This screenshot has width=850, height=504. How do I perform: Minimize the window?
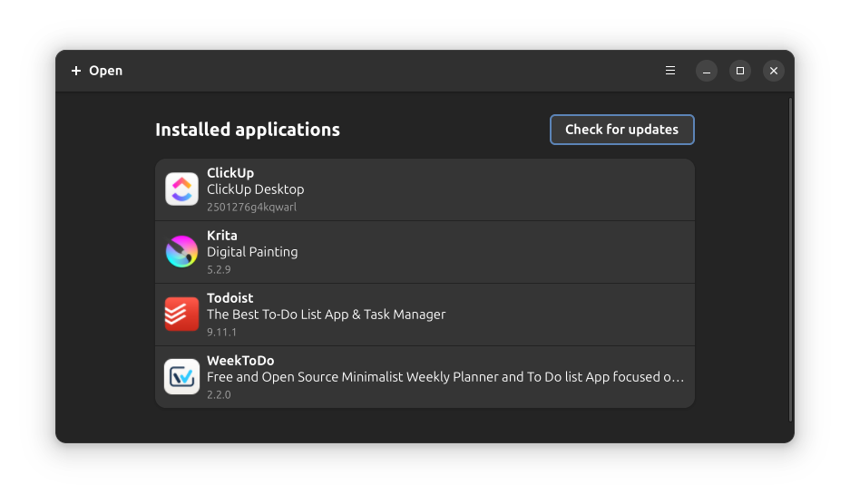[x=707, y=71]
